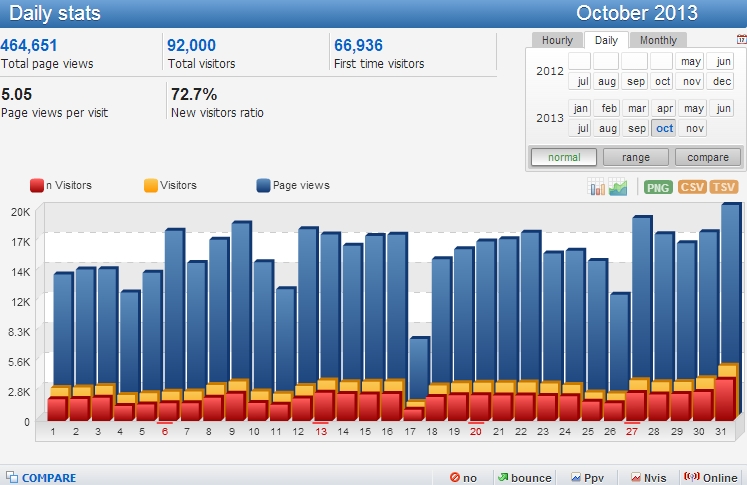
Task: Show the Online visitors indicator
Action: 709,478
